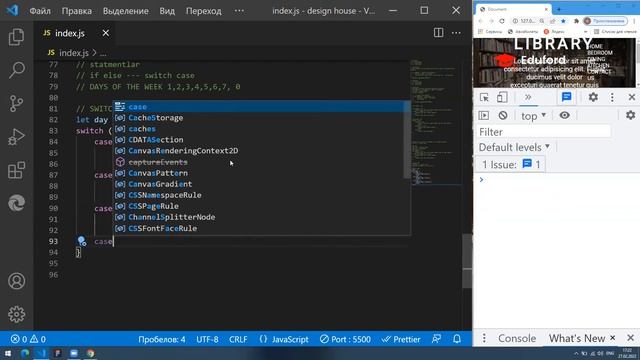Open the Переход menu
The height and width of the screenshot is (360, 640).
point(204,11)
